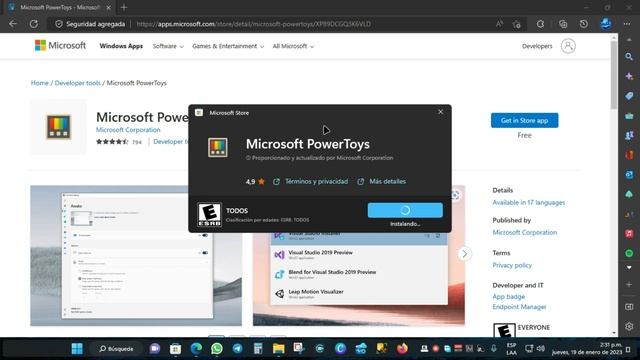Open browser history
This screenshot has height=360, width=640.
click(584, 24)
